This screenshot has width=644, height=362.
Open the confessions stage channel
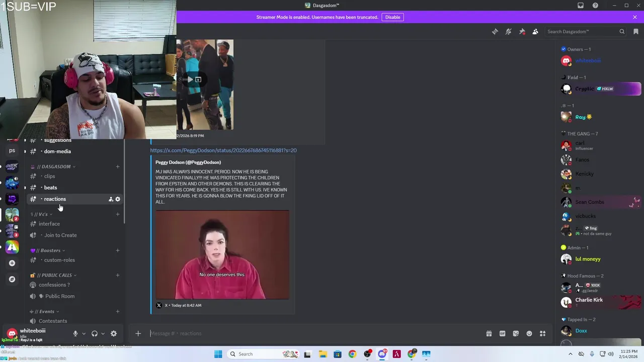tap(74, 285)
